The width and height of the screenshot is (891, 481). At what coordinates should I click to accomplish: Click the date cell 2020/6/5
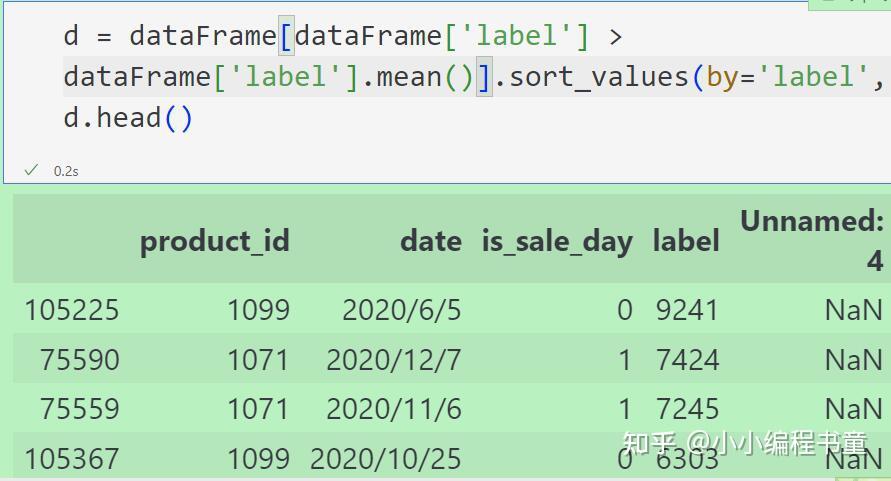click(401, 310)
